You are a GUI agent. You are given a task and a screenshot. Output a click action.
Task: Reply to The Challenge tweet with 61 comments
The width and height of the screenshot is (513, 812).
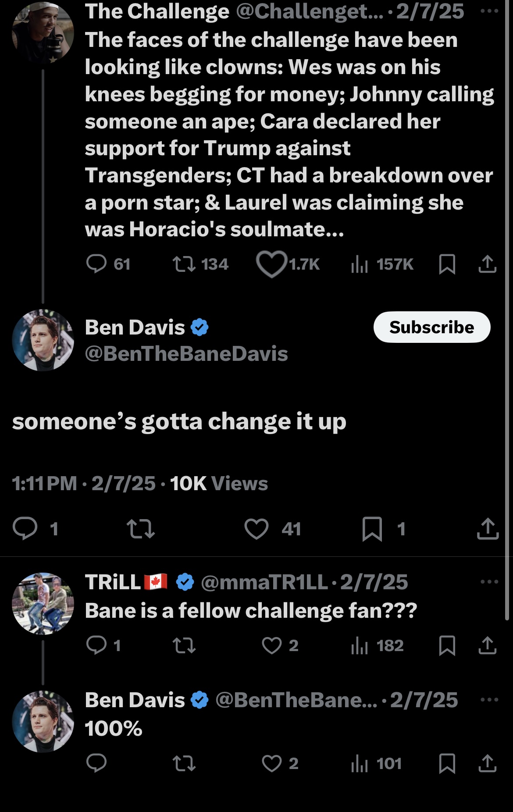tap(96, 264)
